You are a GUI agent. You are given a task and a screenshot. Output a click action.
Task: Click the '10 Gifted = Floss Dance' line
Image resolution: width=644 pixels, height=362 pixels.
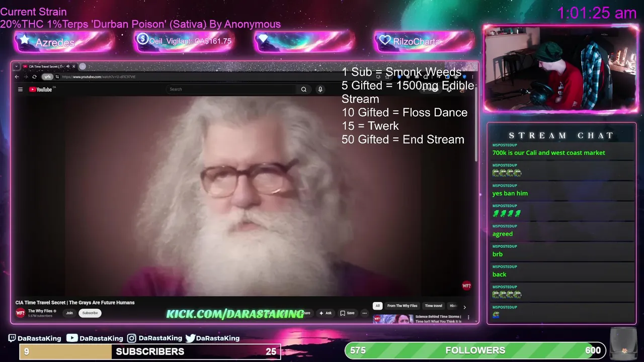405,112
